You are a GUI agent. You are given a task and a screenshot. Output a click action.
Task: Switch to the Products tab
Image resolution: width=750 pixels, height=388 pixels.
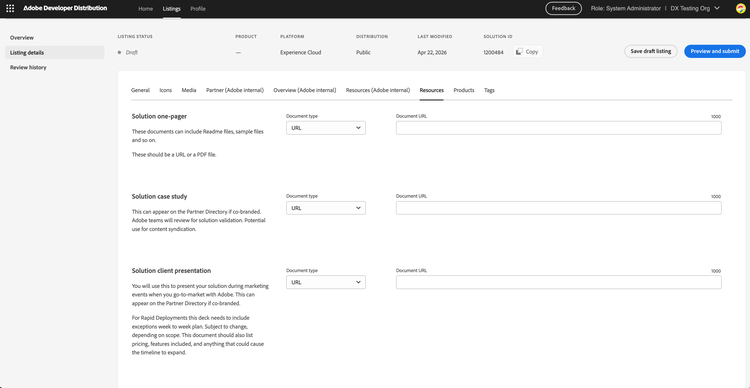(x=464, y=90)
